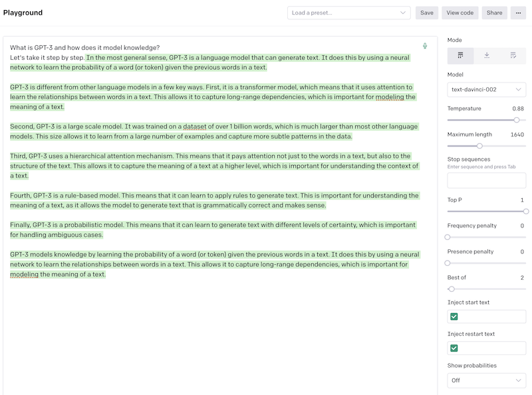Open the Load a preset dropdown
This screenshot has height=395, width=532.
click(x=348, y=13)
